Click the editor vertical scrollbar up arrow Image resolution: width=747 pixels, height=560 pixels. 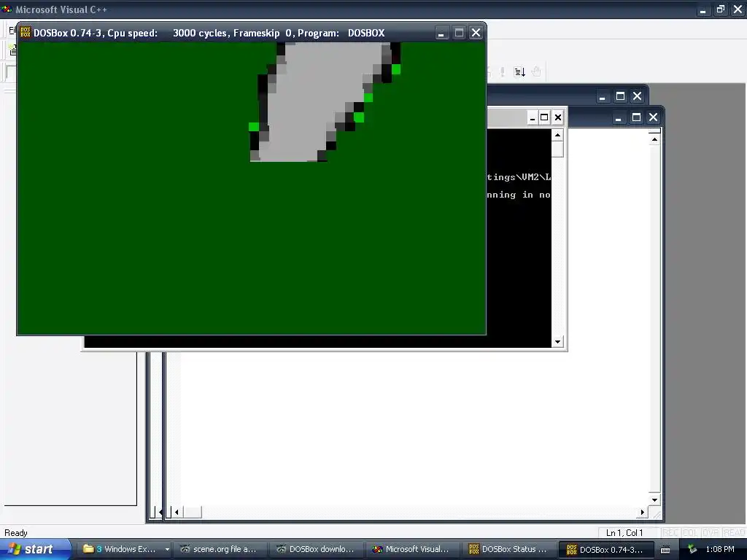coord(654,139)
